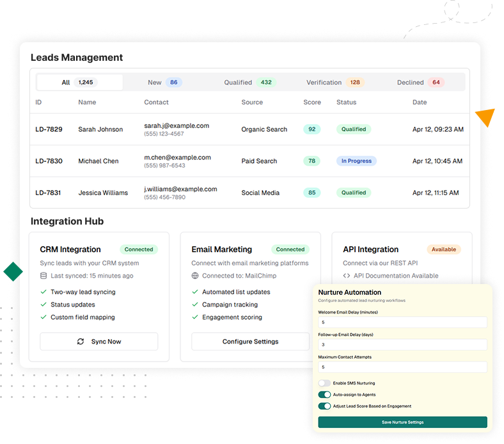Click checkmark beside Status updates
The height and width of the screenshot is (444, 504).
(43, 305)
